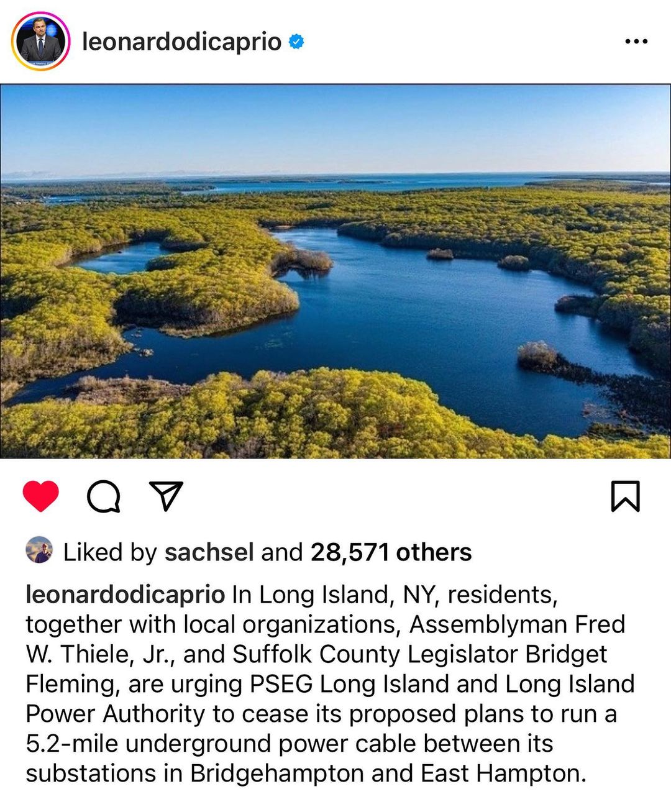Viewport: 671px width, 812px height.
Task: Open comments with the speech bubble icon
Action: (103, 496)
